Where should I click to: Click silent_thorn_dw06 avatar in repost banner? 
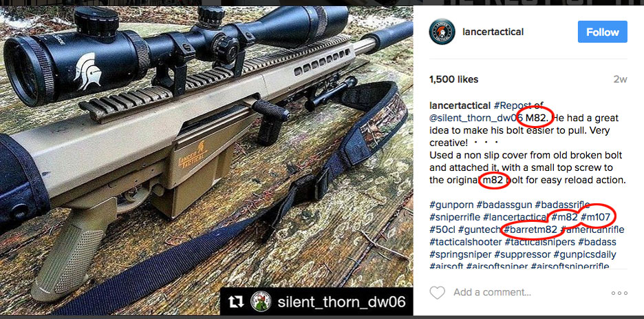261,302
